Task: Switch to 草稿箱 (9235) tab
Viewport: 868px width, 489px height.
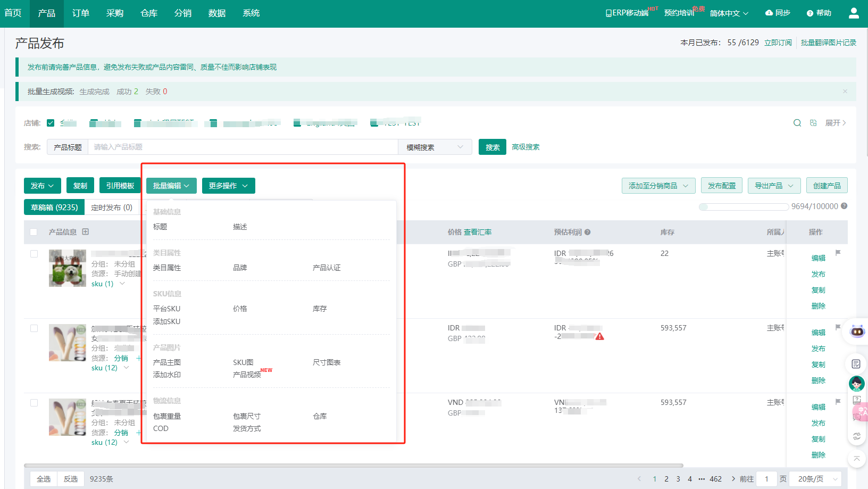Action: click(x=54, y=208)
